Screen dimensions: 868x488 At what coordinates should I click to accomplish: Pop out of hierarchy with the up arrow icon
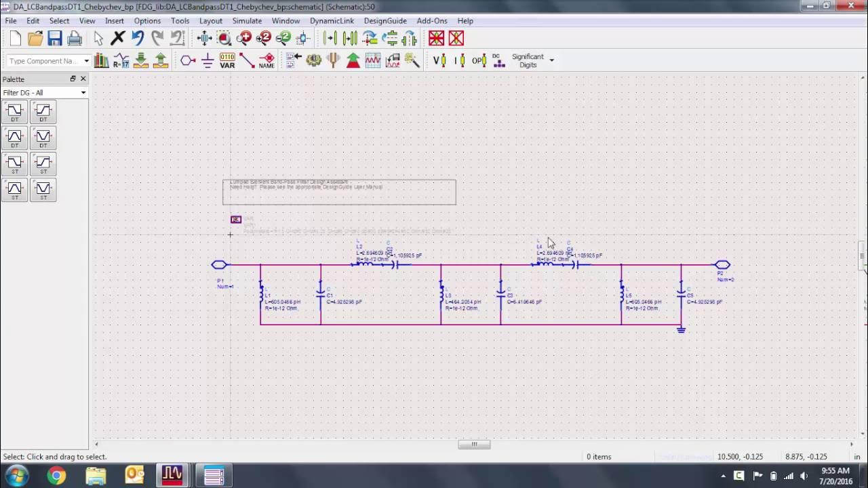tap(160, 60)
